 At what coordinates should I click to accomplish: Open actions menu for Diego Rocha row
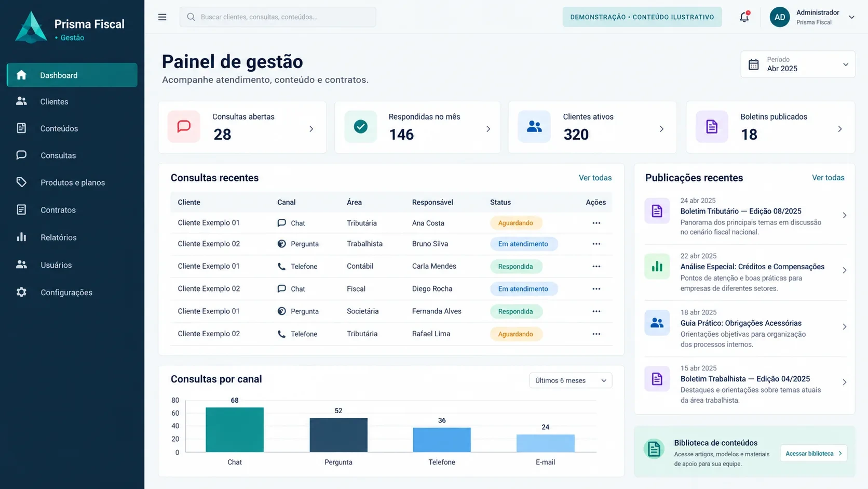pos(596,289)
